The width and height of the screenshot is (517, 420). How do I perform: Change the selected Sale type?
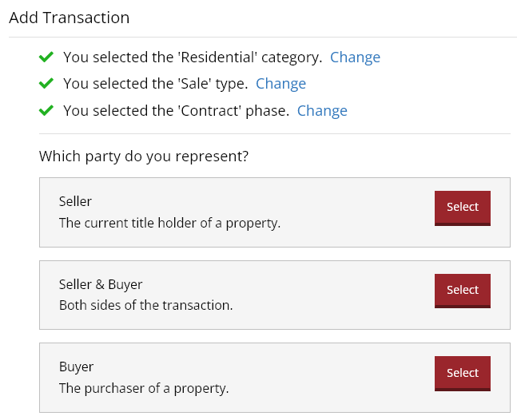point(280,84)
